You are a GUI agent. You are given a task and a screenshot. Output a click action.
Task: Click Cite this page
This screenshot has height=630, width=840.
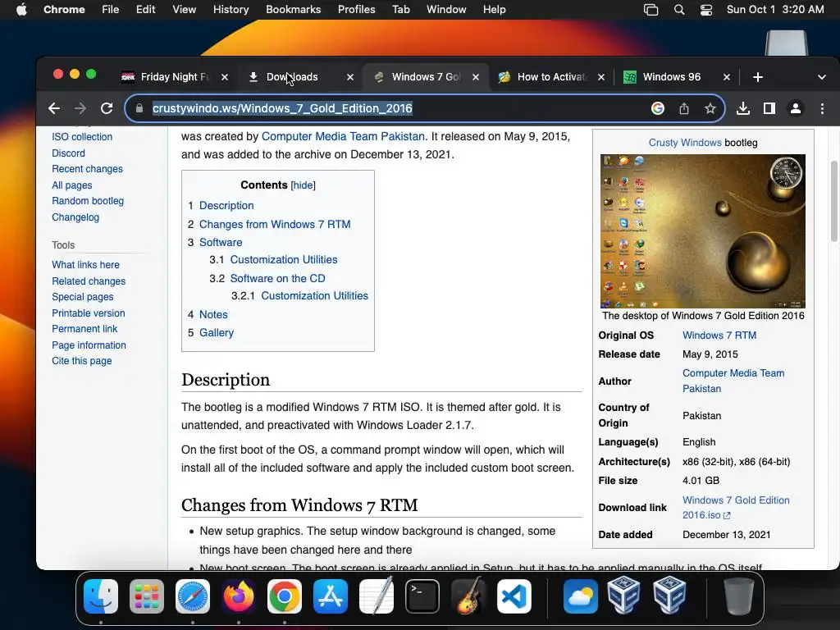click(82, 361)
